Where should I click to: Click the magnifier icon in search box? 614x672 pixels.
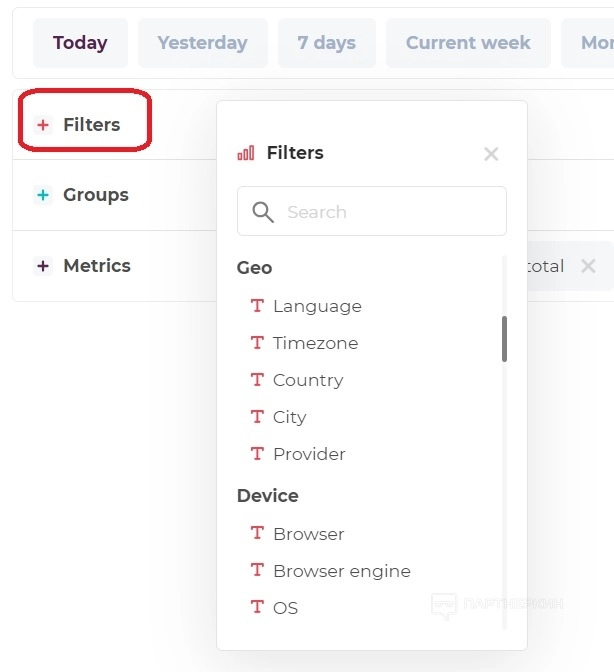(x=263, y=212)
